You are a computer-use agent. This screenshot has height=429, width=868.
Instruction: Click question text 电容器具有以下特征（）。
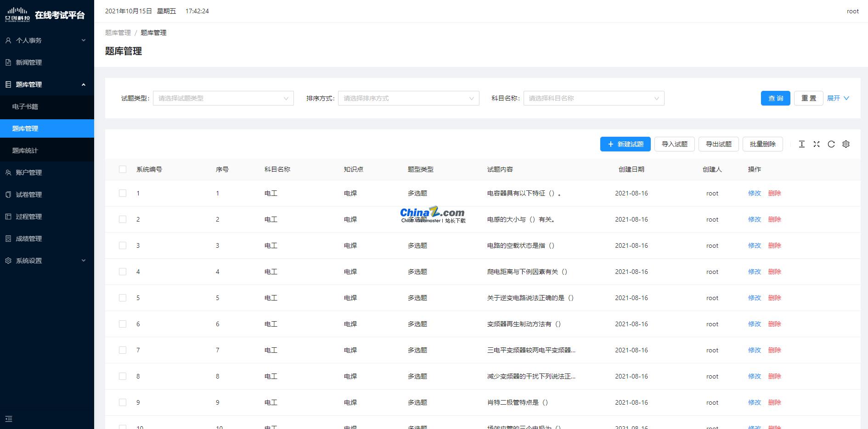tap(524, 193)
